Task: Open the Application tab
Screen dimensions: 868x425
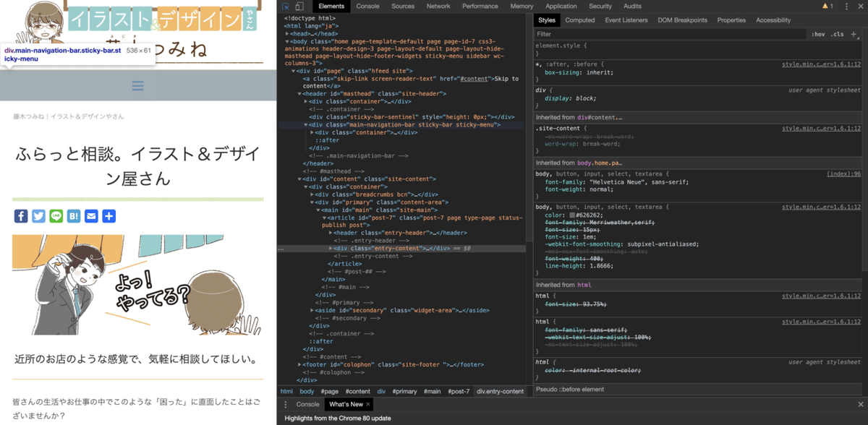Action: pos(561,7)
